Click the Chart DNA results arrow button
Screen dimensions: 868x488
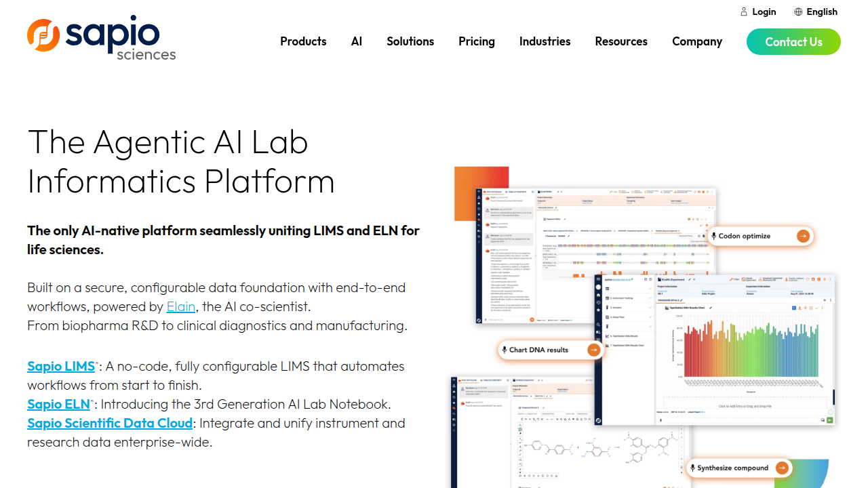pos(593,350)
